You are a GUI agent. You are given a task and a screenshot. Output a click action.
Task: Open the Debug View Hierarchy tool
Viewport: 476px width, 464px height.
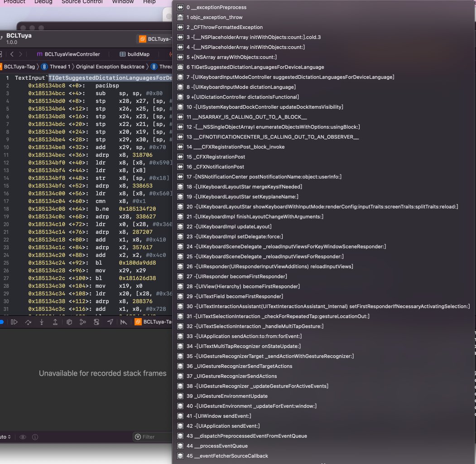point(69,322)
